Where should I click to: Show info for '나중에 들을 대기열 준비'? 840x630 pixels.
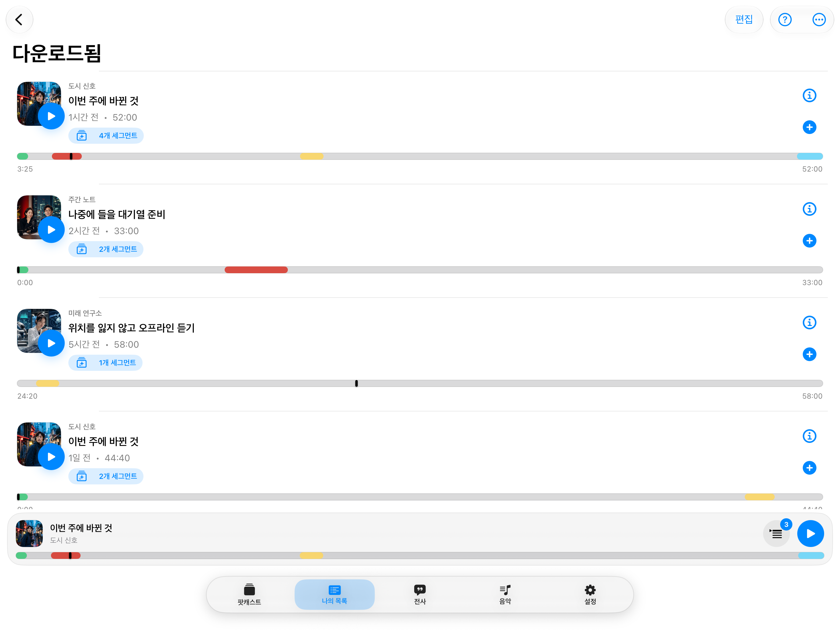[809, 209]
